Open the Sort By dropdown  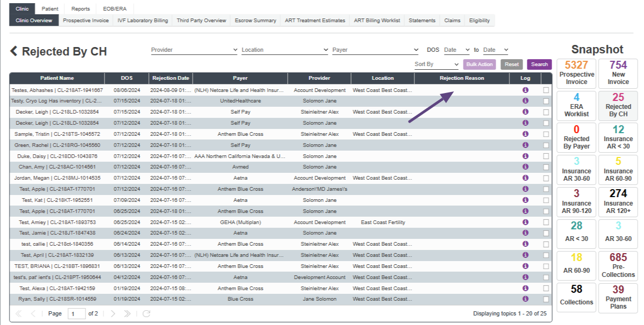tap(436, 64)
